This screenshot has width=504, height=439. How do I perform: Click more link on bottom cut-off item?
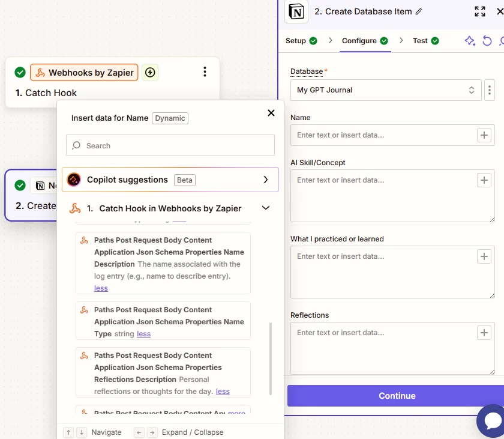(236, 413)
